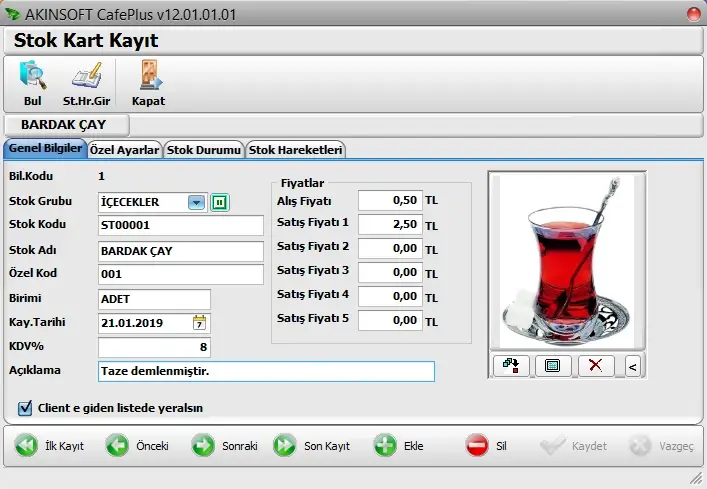Open the Kay.Tarihi calendar picker icon
Image resolution: width=707 pixels, height=489 pixels.
199,323
